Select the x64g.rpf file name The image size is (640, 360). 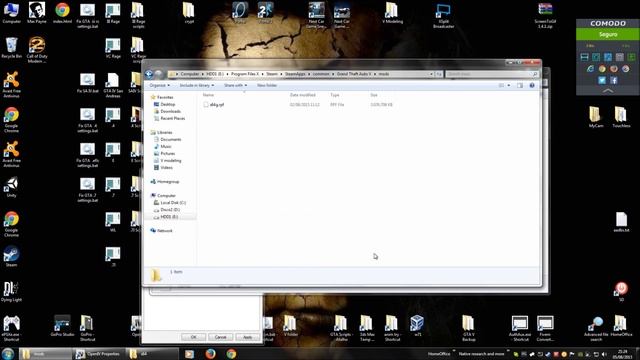pos(217,104)
